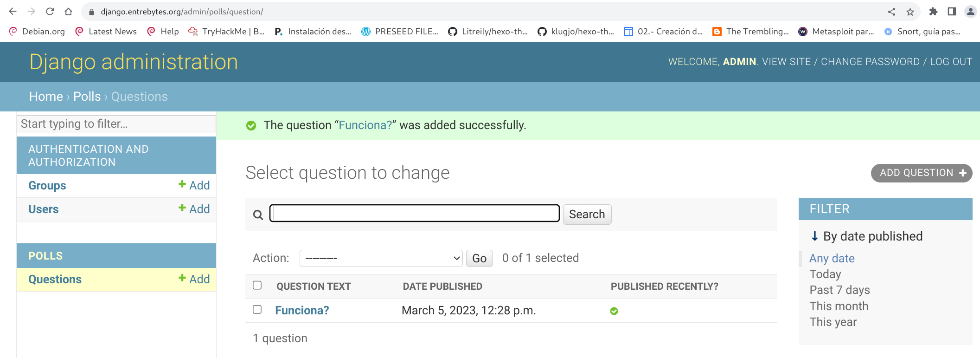Click the green plus Add beside Users
980x358 pixels.
(x=194, y=209)
